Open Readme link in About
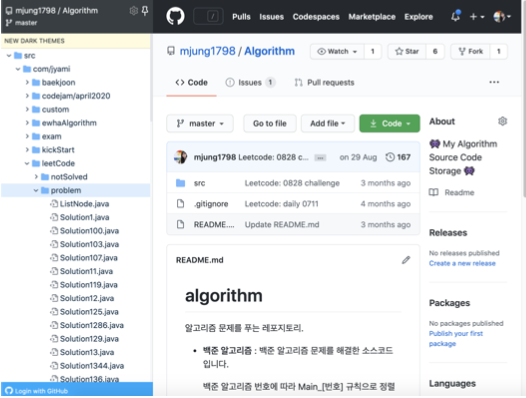The height and width of the screenshot is (398, 526). 452,192
